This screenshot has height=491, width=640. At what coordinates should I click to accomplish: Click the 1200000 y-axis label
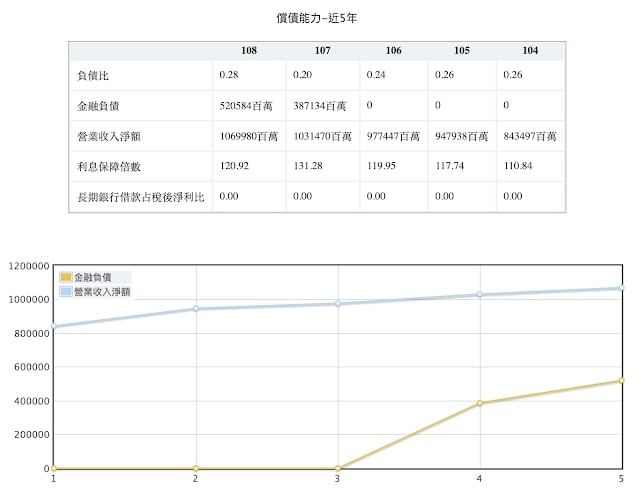click(29, 266)
